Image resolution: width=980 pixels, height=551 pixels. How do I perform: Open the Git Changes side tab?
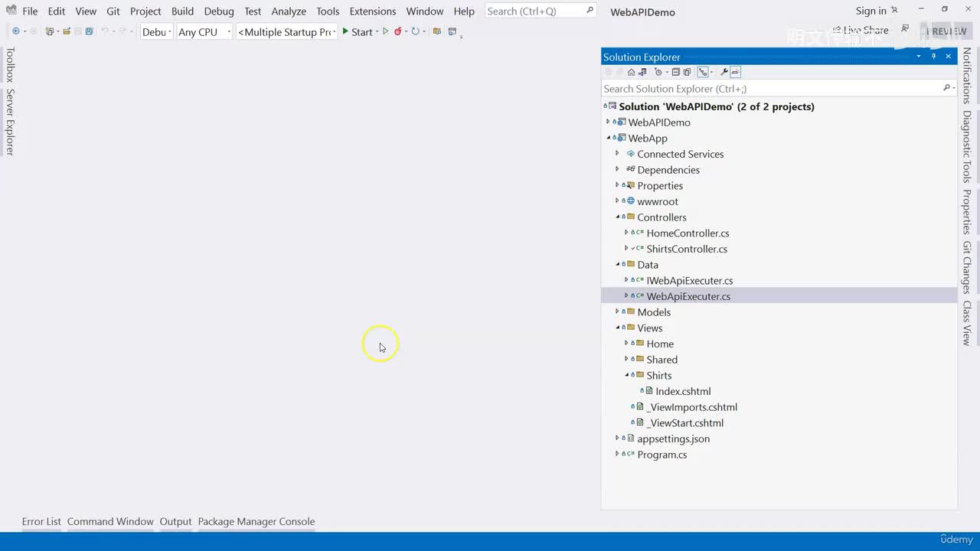[x=967, y=268]
